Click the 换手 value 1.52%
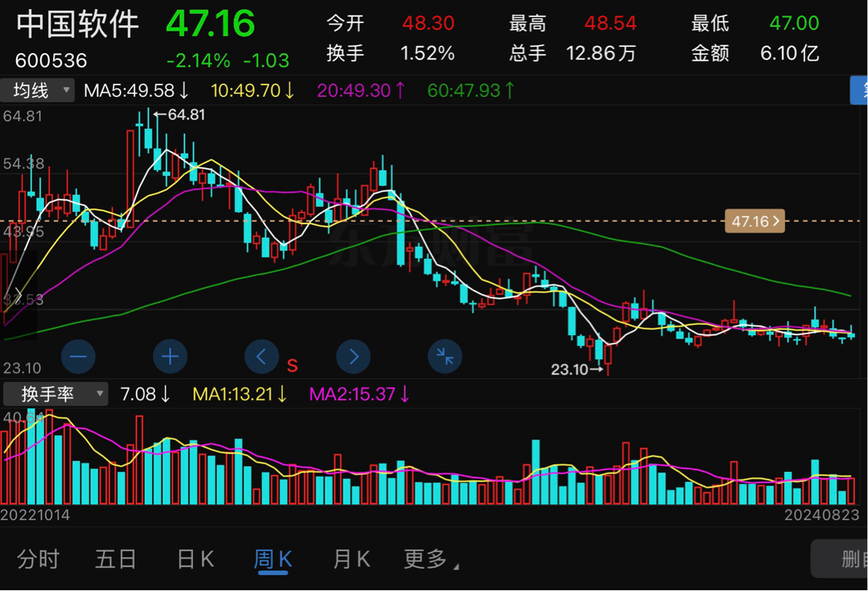This screenshot has height=591, width=868. 427,53
